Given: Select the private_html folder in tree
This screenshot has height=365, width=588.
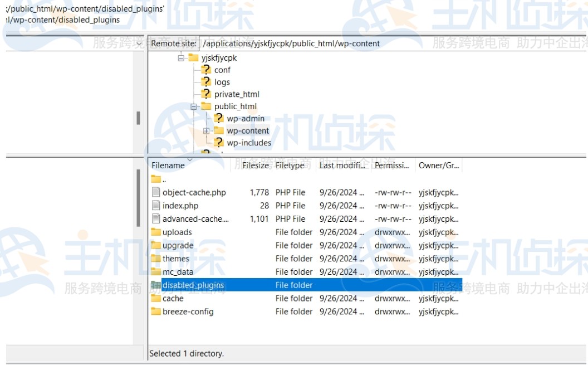Looking at the screenshot, I should pos(237,94).
